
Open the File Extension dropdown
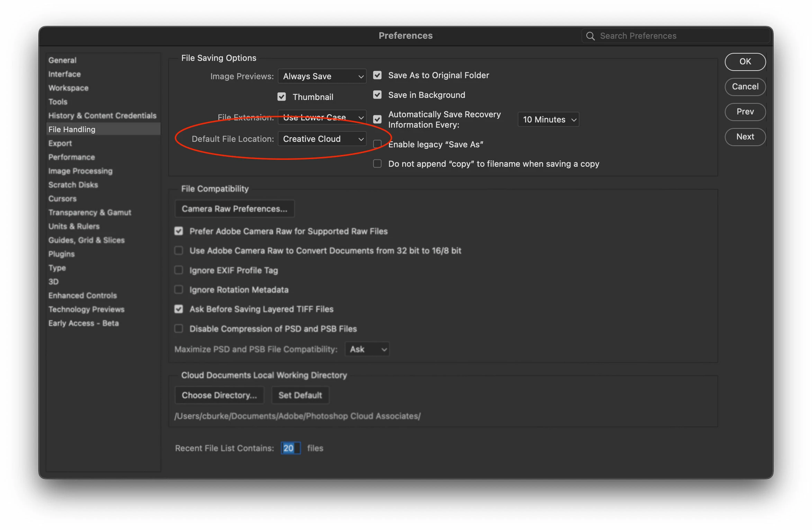coord(322,117)
